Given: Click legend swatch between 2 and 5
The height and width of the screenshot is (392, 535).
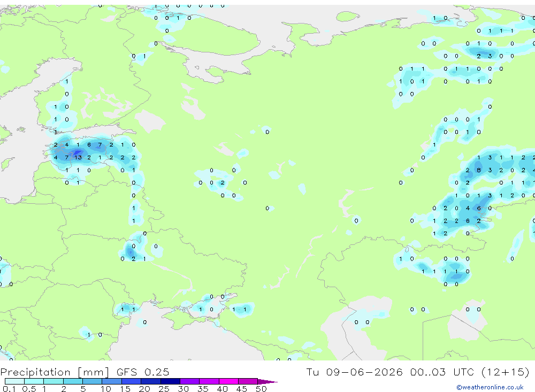Looking at the screenshot, I should tap(73, 381).
